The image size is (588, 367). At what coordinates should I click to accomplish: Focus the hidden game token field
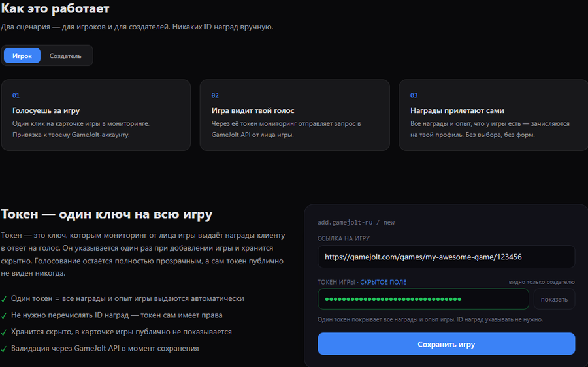423,299
